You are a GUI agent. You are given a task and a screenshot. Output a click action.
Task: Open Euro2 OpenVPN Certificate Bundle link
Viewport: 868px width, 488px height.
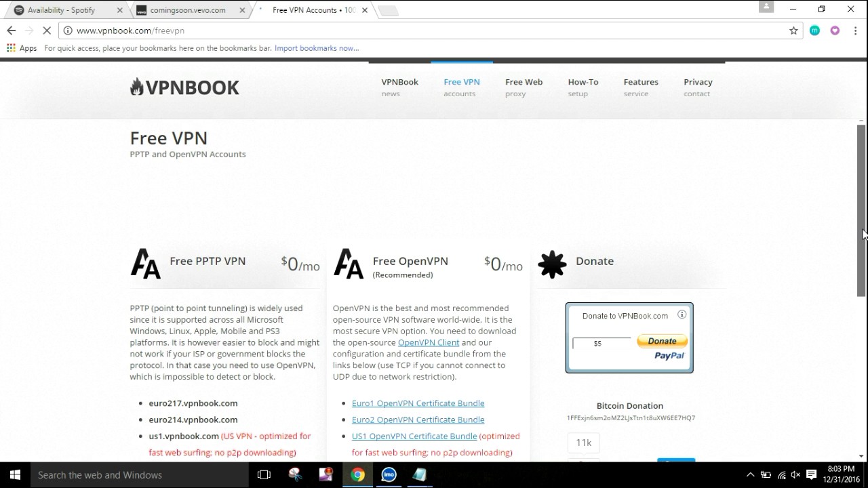tap(418, 420)
